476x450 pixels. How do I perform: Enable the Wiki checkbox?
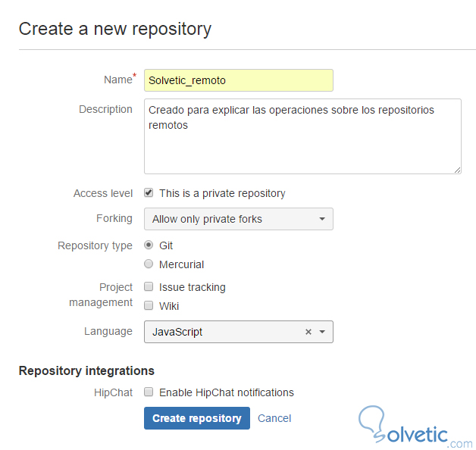(149, 306)
